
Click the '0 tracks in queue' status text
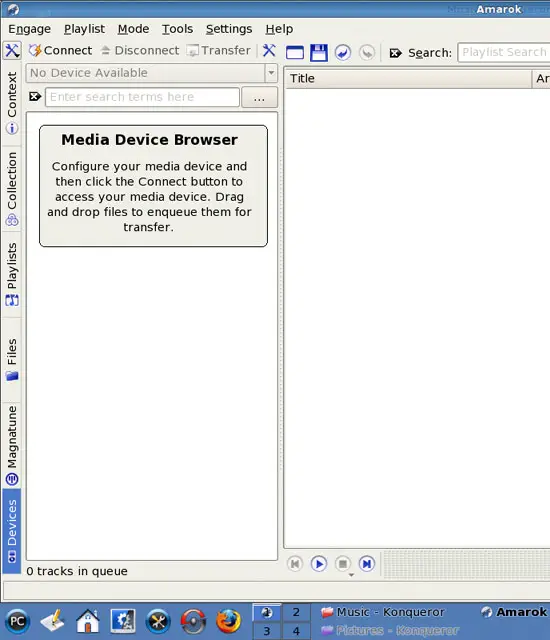point(77,571)
